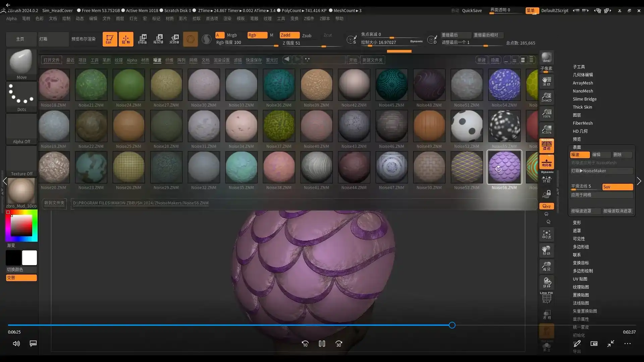Viewport: 644px width, 362px height.
Task: Expand the 变形 subpalette
Action: [x=577, y=223]
